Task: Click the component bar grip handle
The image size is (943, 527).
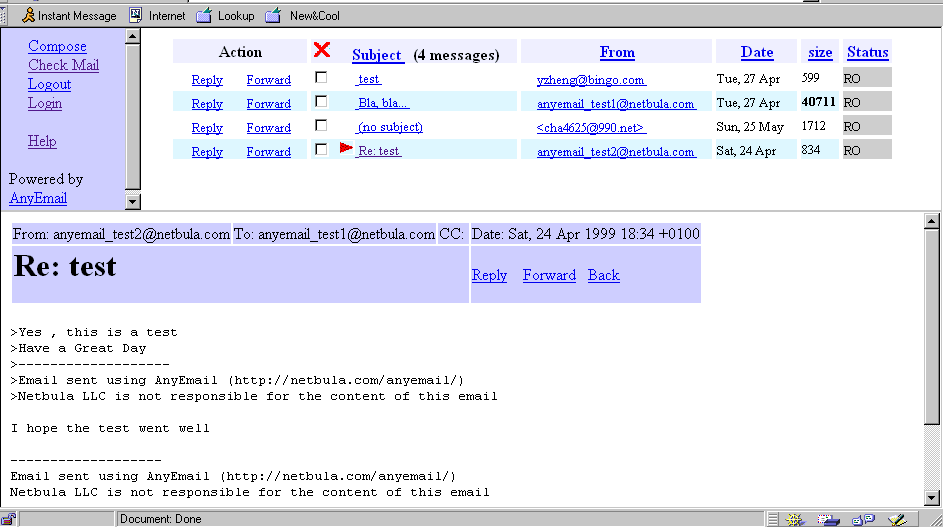Action: click(773, 520)
